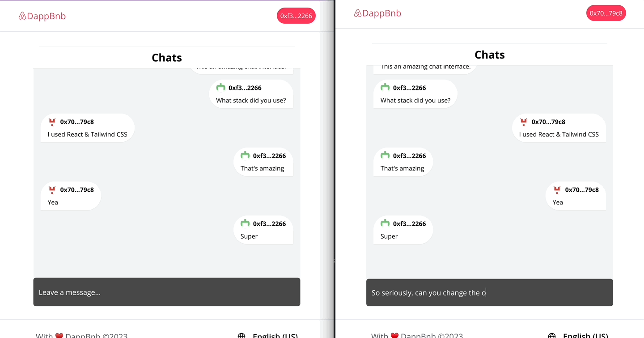Click the DappBnb logo in the left pane
The width and height of the screenshot is (644, 338).
point(42,16)
